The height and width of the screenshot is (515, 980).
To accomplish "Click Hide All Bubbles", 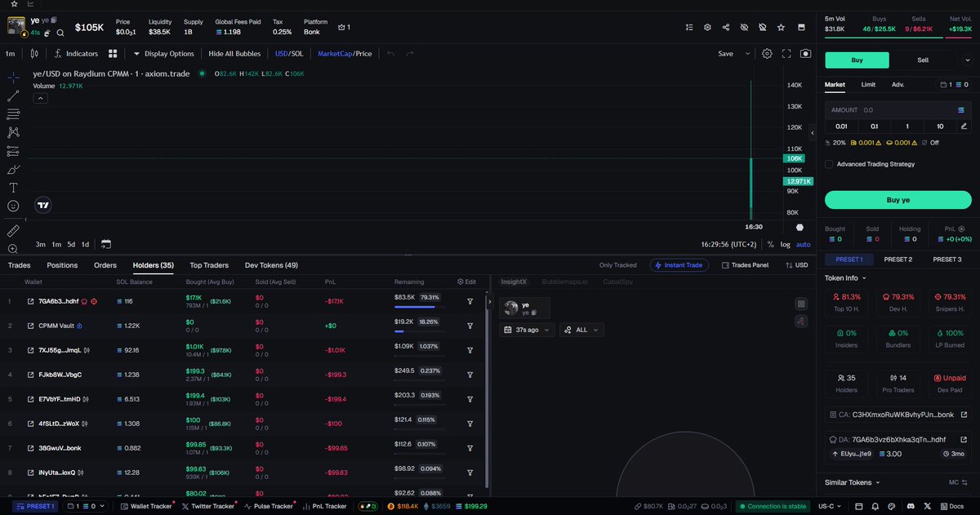I will (234, 54).
